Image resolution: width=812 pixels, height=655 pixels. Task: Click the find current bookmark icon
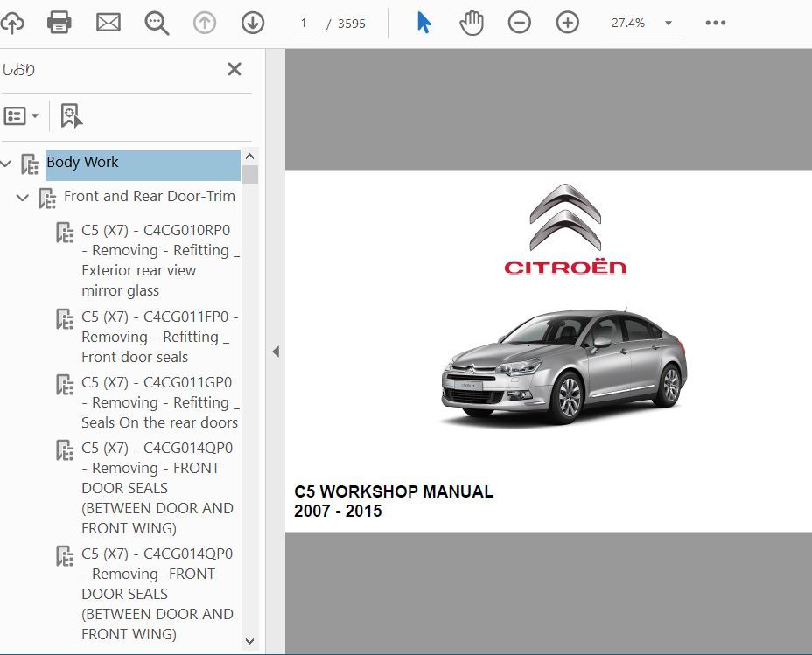click(71, 116)
